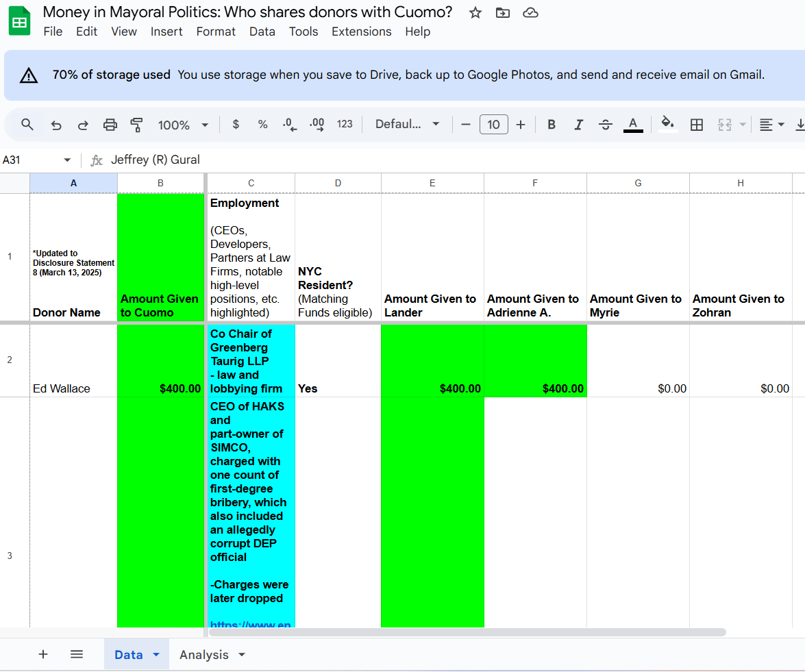Click the storage warning triangle icon

[x=29, y=75]
